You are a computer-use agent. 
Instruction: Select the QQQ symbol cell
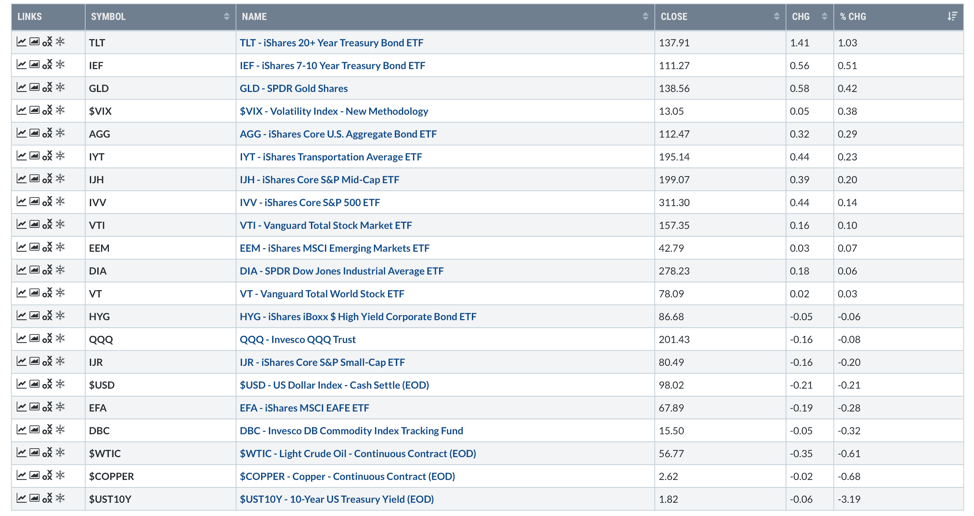[160, 339]
